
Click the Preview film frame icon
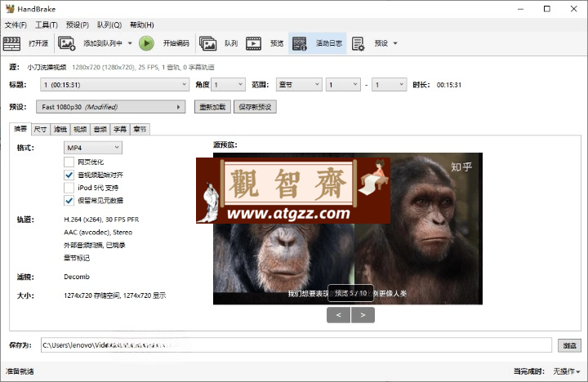point(253,43)
